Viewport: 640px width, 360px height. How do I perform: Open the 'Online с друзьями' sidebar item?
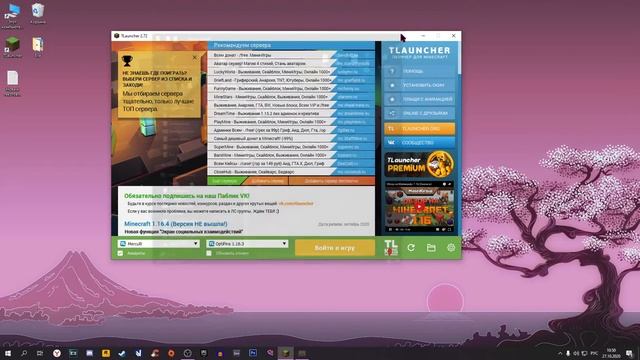(420, 113)
